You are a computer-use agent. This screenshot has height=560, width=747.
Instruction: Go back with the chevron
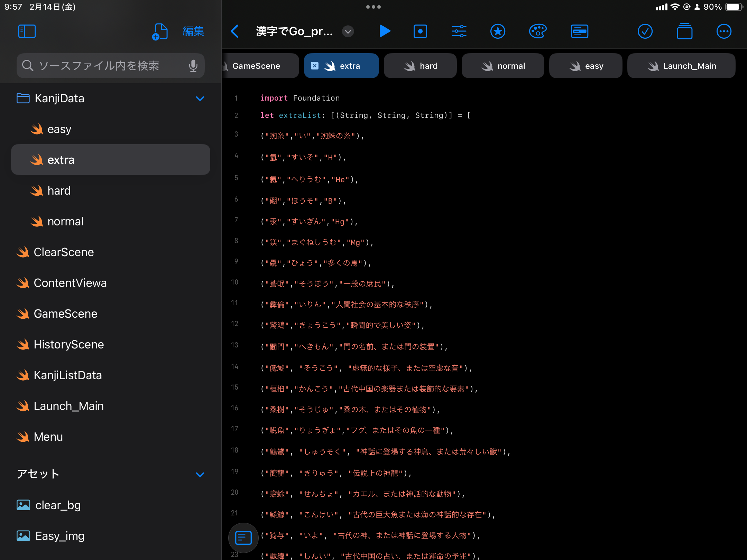(235, 31)
